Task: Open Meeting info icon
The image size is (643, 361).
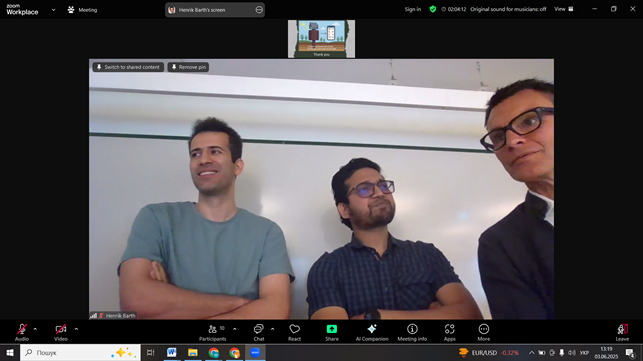Action: [412, 329]
